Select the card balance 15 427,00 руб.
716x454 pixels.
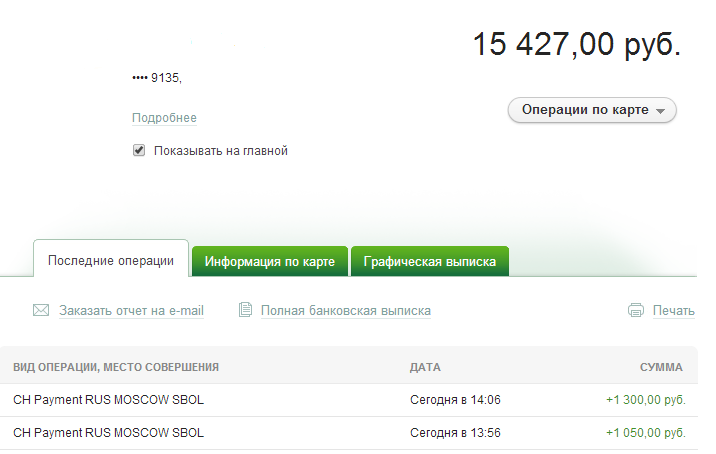coord(577,44)
